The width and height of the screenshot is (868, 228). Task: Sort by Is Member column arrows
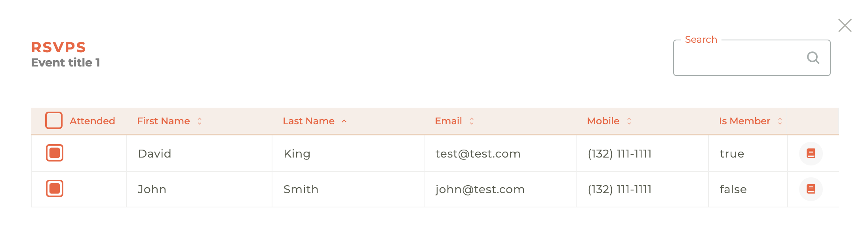[780, 121]
